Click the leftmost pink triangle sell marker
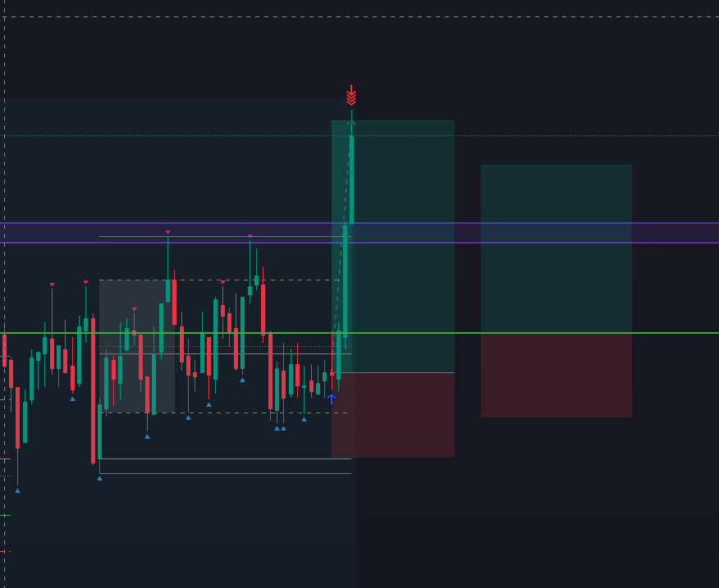 click(x=53, y=283)
